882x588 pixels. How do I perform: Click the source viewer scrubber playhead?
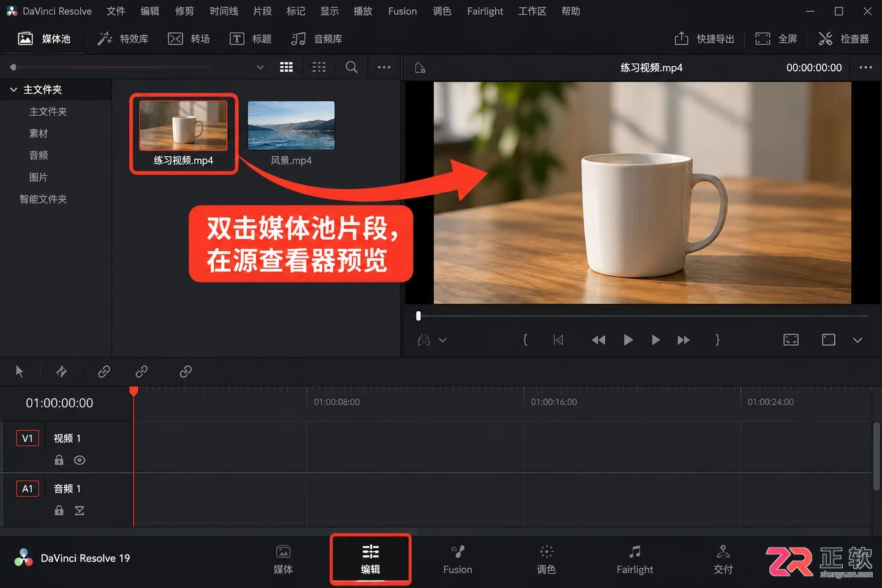click(418, 316)
